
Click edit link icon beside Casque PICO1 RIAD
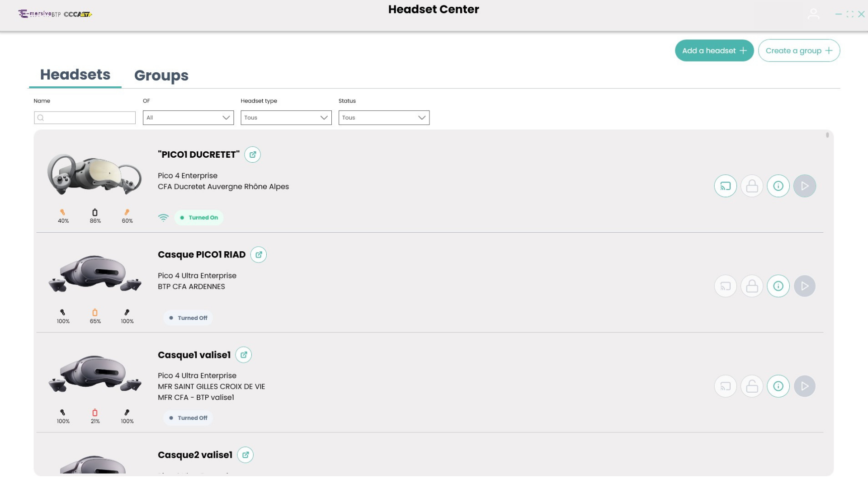258,254
